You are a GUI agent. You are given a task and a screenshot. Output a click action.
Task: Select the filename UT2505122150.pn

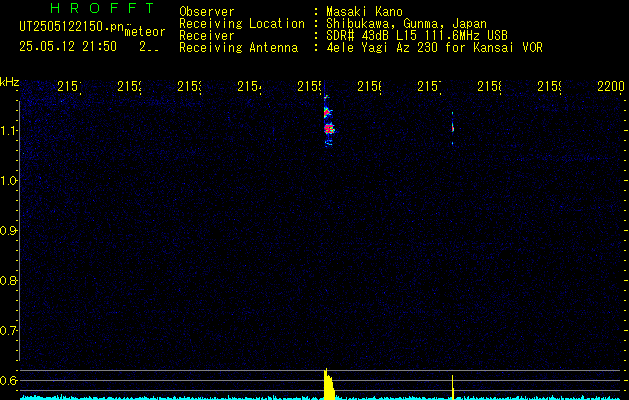tap(72, 27)
